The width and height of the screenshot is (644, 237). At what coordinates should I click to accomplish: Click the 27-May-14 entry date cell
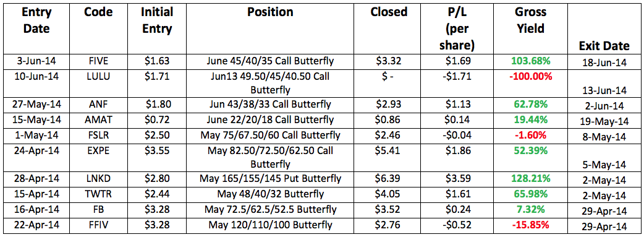(36, 105)
